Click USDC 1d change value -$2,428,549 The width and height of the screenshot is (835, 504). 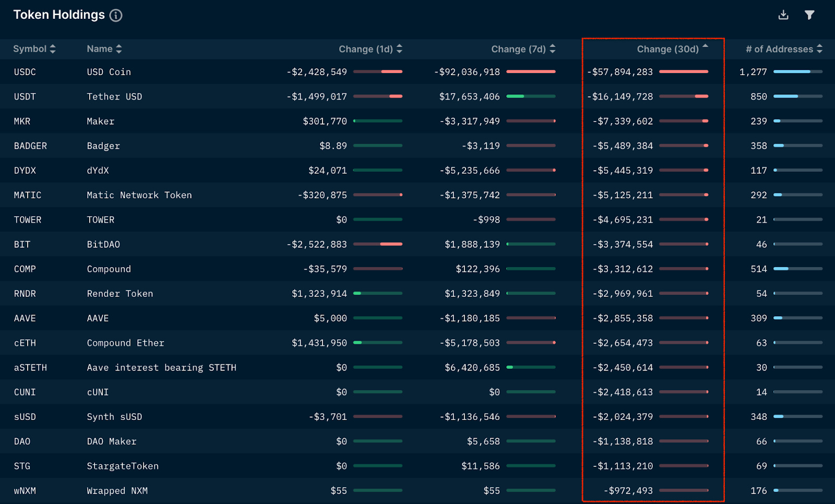[x=317, y=72]
